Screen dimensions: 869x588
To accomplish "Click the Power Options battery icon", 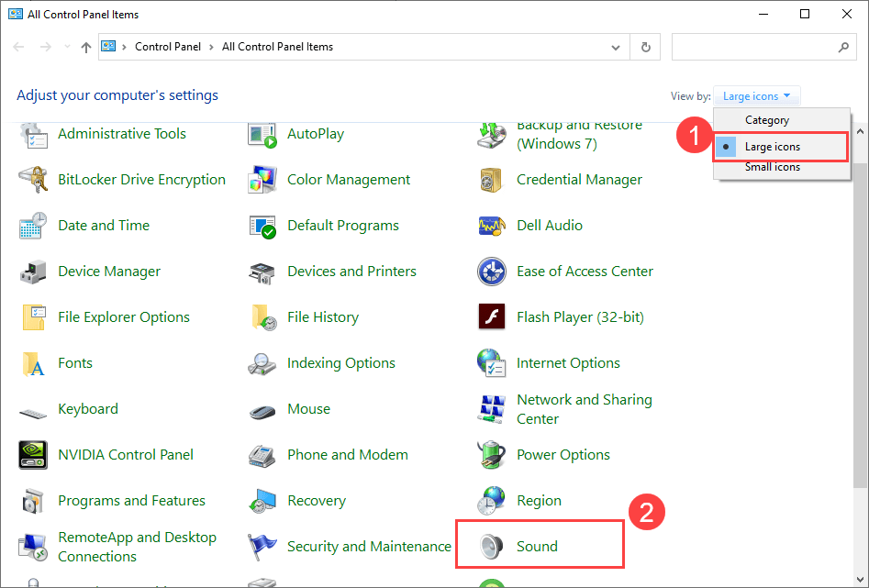I will pos(492,455).
